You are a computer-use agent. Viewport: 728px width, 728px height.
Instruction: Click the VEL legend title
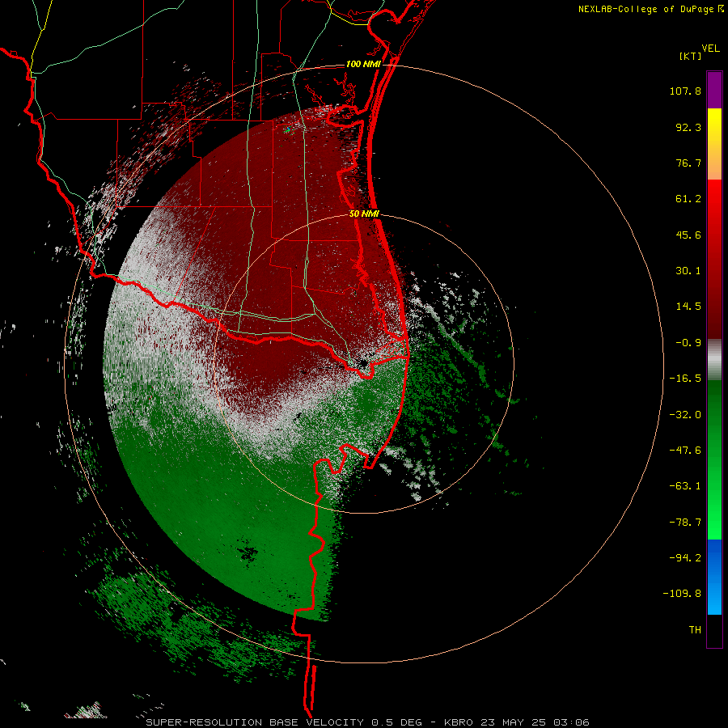[711, 48]
